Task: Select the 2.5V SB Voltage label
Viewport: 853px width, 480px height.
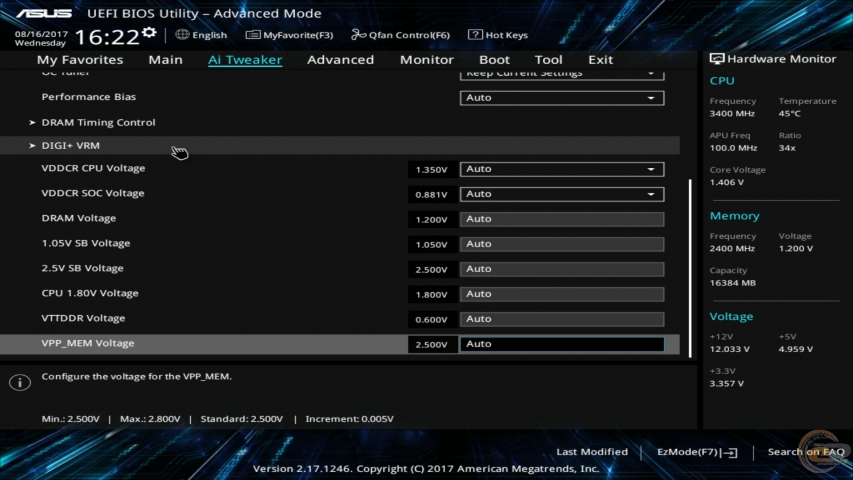Action: click(83, 268)
